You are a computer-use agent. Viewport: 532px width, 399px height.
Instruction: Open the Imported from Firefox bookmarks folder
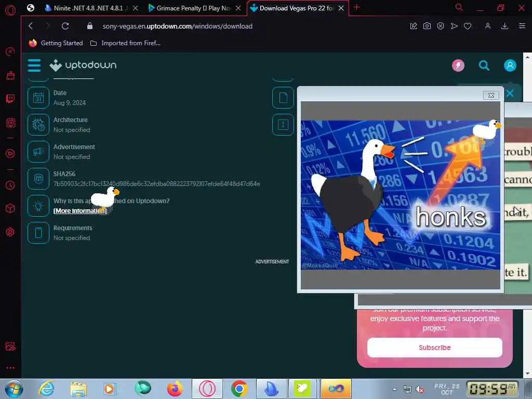click(x=125, y=43)
